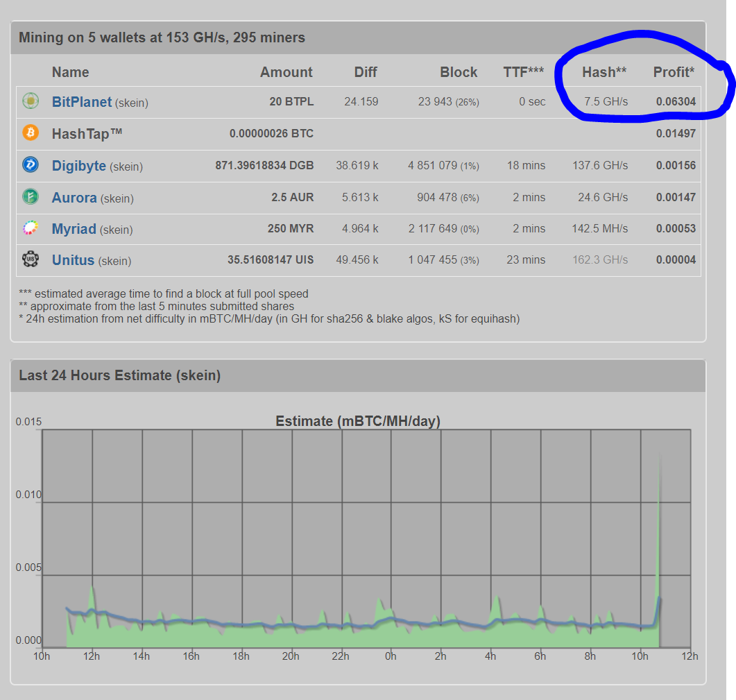The width and height of the screenshot is (736, 700).
Task: Click BitPlanet profit 0.06304
Action: tap(676, 102)
